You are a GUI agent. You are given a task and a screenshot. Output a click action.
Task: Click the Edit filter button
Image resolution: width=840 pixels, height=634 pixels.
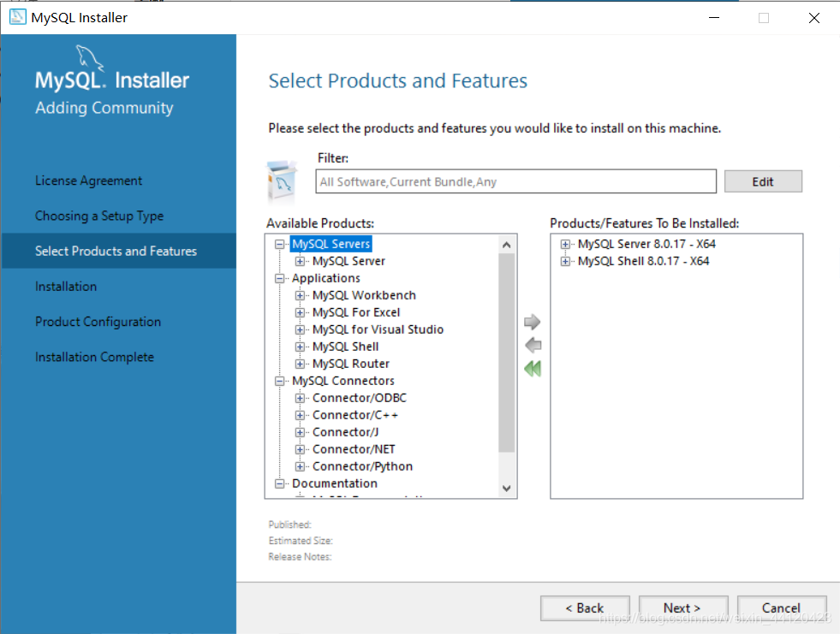[x=763, y=181]
